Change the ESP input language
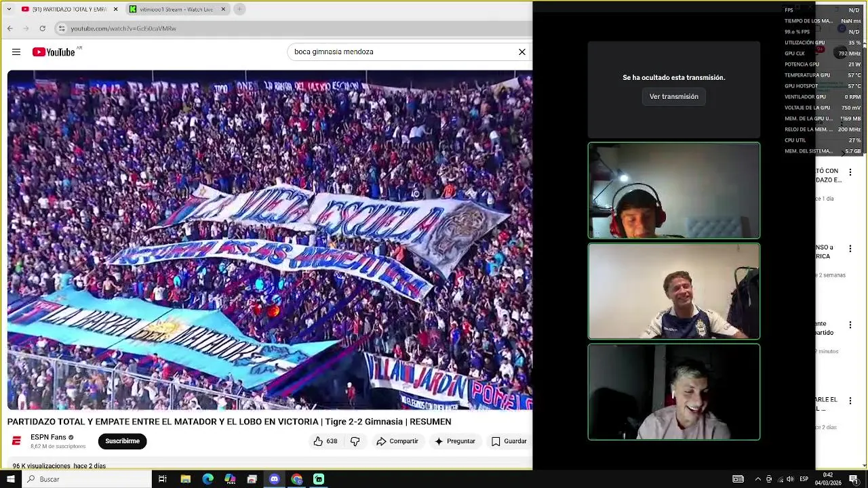Image resolution: width=868 pixels, height=488 pixels. (x=804, y=479)
